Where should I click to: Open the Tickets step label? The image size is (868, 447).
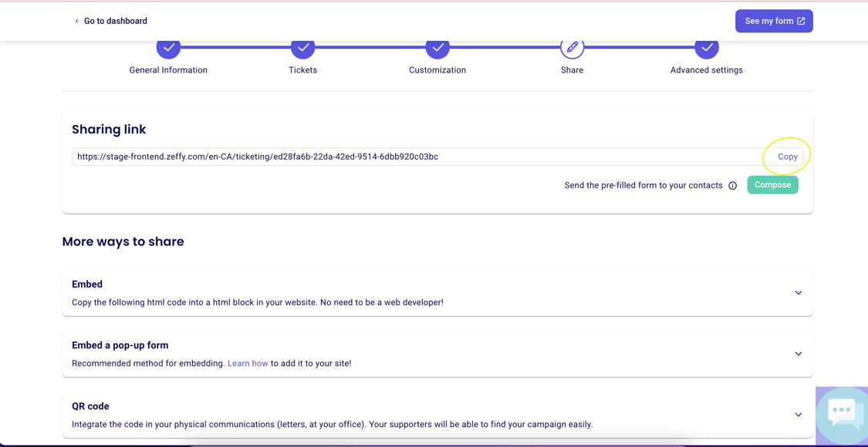pos(302,70)
